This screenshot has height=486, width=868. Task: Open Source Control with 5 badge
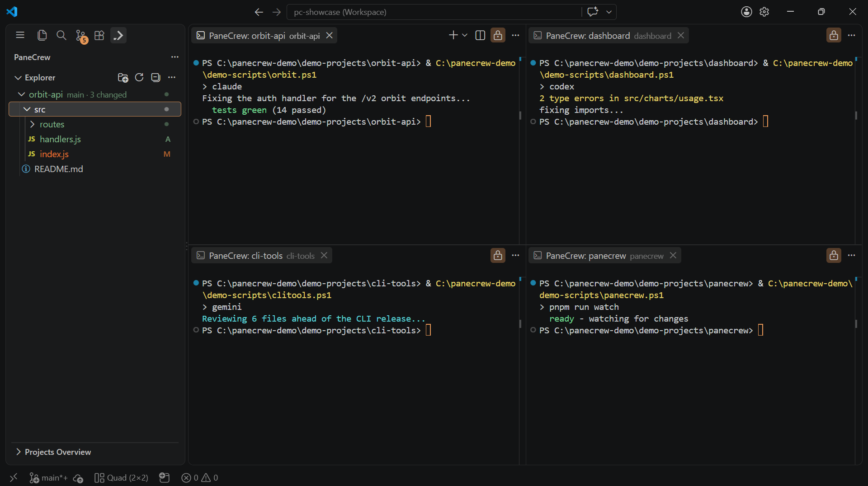pos(81,36)
